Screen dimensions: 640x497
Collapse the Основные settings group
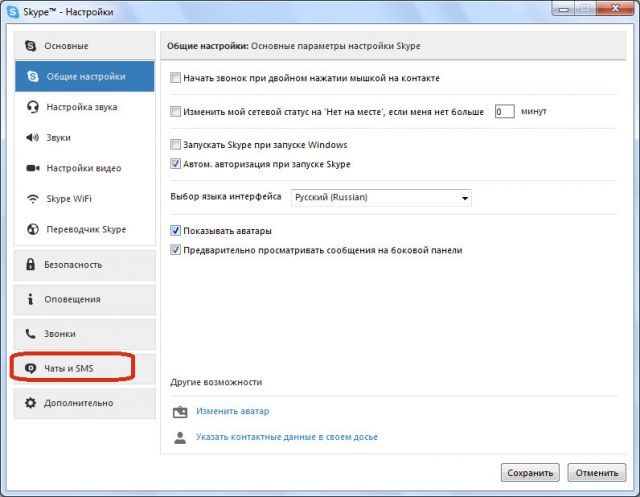point(85,46)
